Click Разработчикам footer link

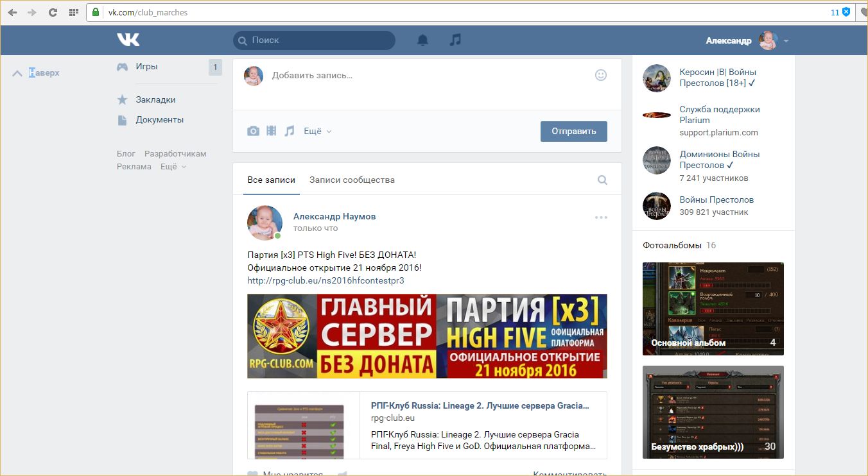tap(175, 154)
